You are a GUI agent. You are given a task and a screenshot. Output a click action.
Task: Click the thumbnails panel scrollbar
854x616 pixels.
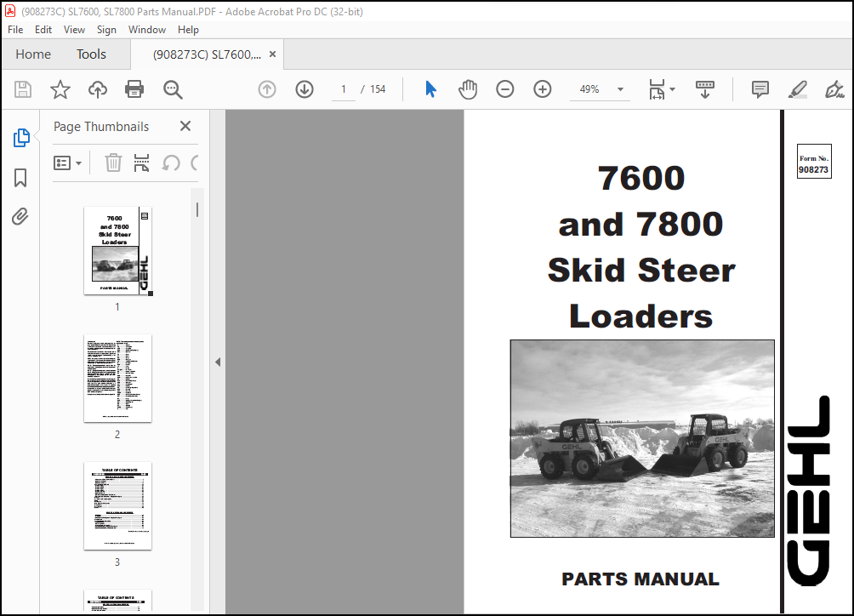coord(197,209)
